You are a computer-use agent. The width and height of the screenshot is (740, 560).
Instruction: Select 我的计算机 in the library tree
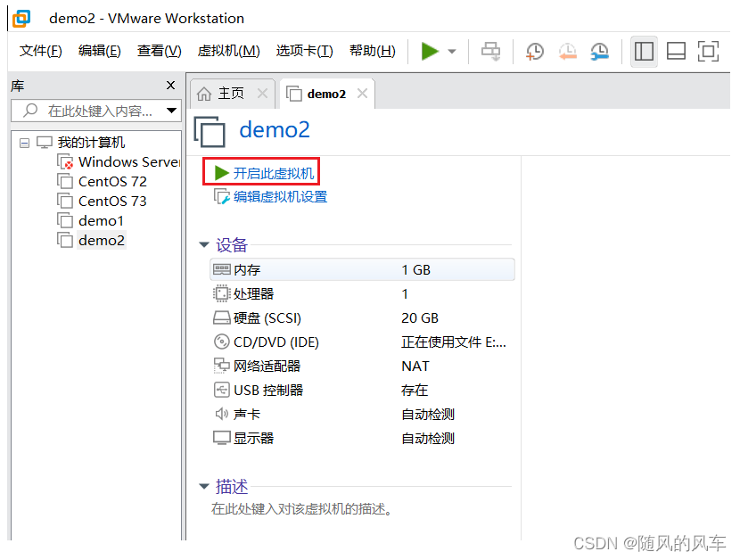click(91, 142)
